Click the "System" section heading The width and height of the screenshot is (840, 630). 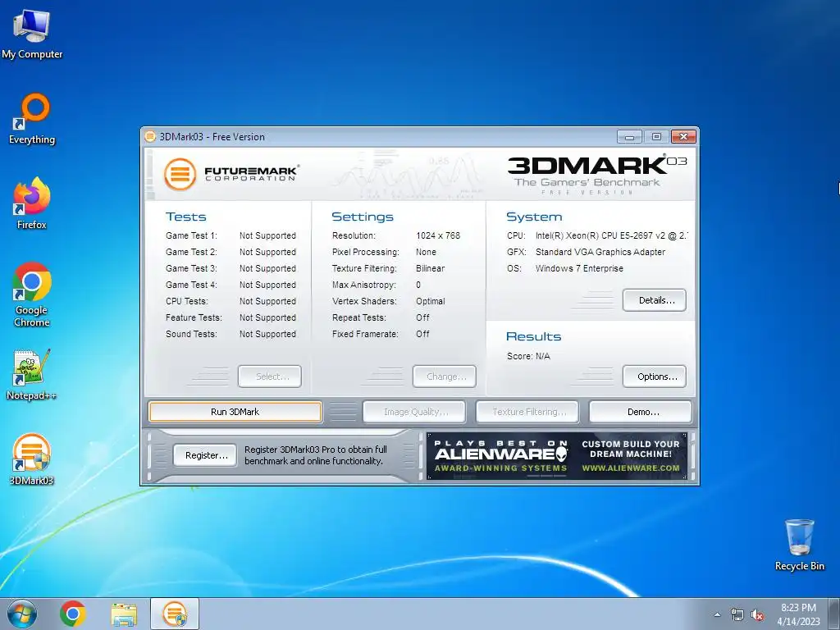click(x=534, y=217)
